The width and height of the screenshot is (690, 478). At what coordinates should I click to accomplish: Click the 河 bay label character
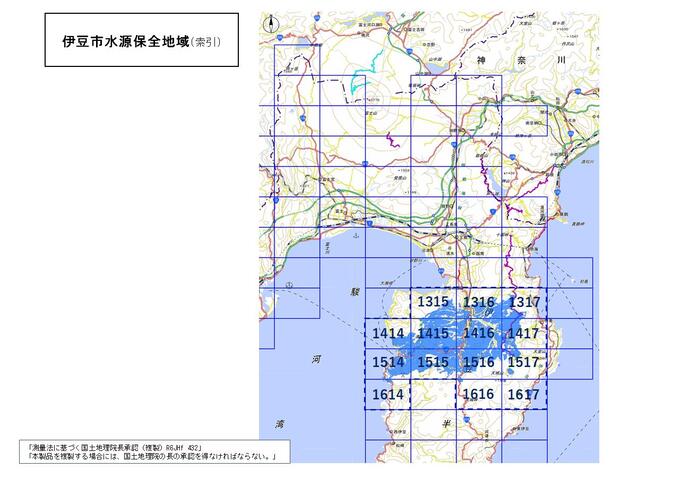click(316, 359)
